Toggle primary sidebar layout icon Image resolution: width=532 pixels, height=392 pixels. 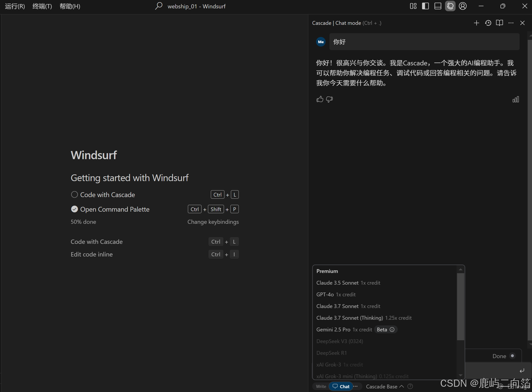point(425,6)
